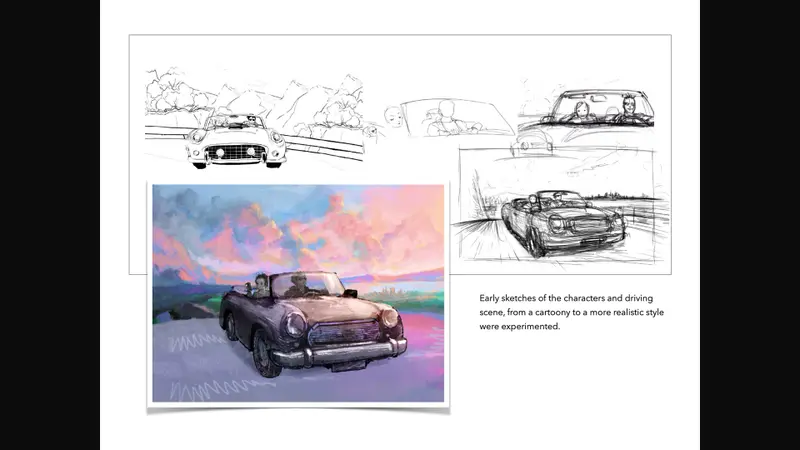Click the left headlight of painted car
The image size is (800, 450).
tap(293, 325)
